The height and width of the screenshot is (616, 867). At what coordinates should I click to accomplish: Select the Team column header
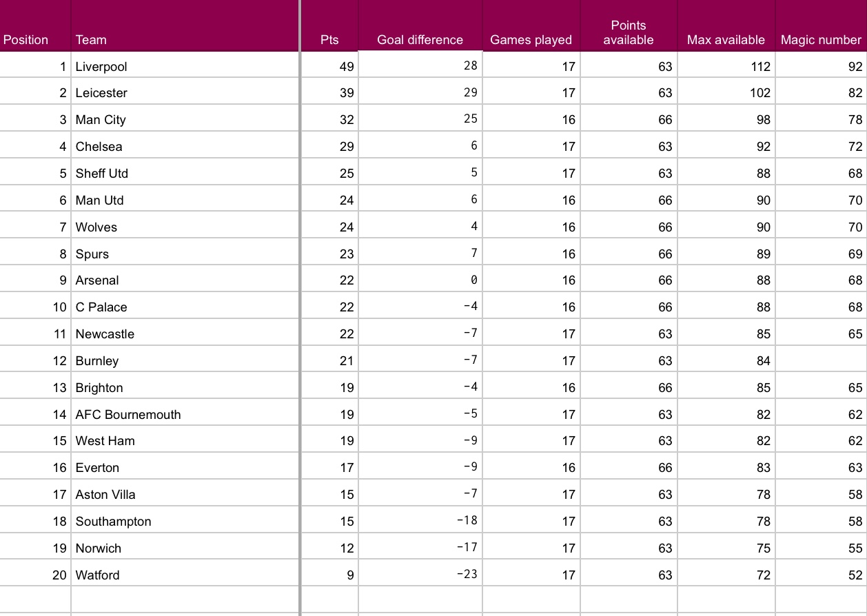(91, 39)
